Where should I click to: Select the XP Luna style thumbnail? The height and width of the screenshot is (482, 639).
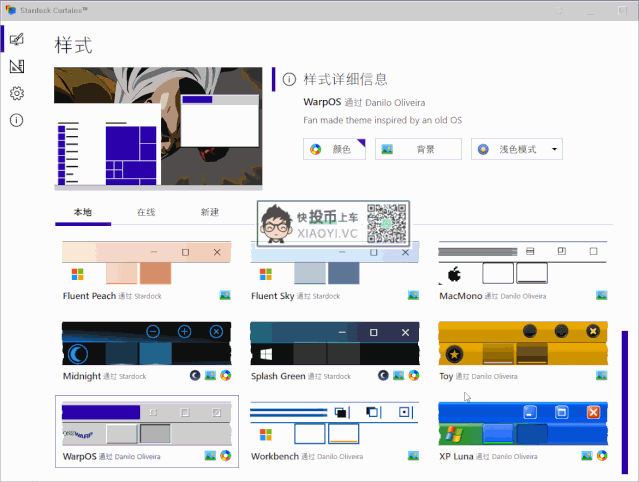tap(523, 423)
